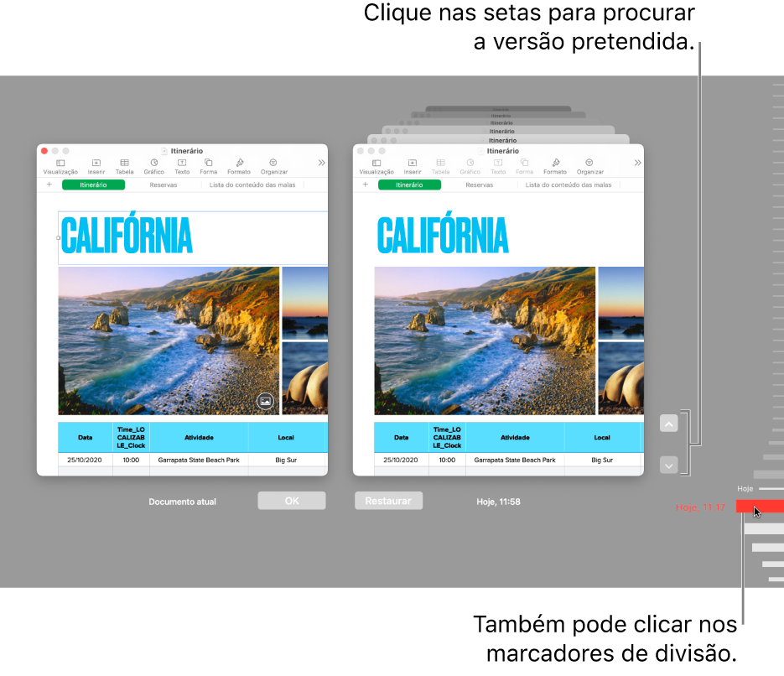Open Organizar panel in current document window

pyautogui.click(x=273, y=167)
